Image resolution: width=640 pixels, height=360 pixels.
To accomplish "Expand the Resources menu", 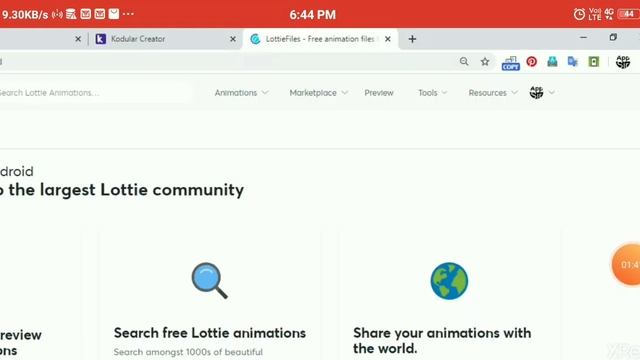I will pyautogui.click(x=493, y=93).
